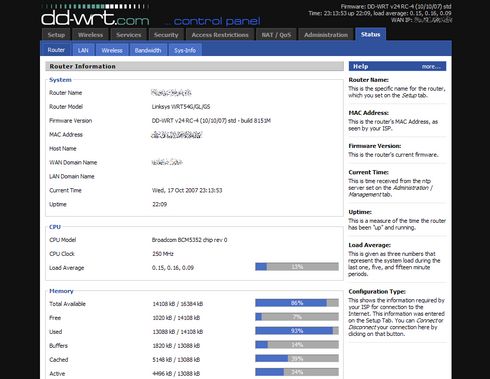Switch to the Services tab
The image size is (490, 379).
point(129,35)
